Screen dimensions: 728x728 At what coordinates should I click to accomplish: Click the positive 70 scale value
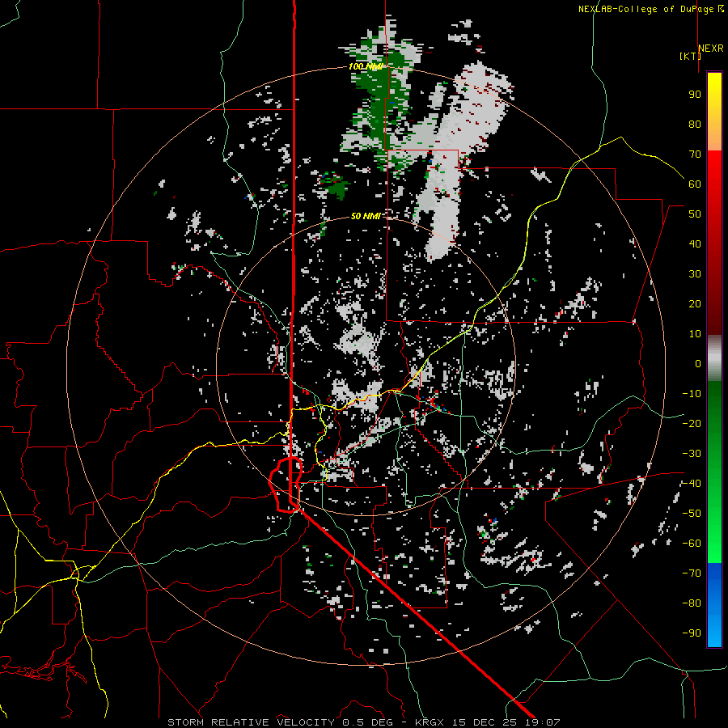(695, 154)
